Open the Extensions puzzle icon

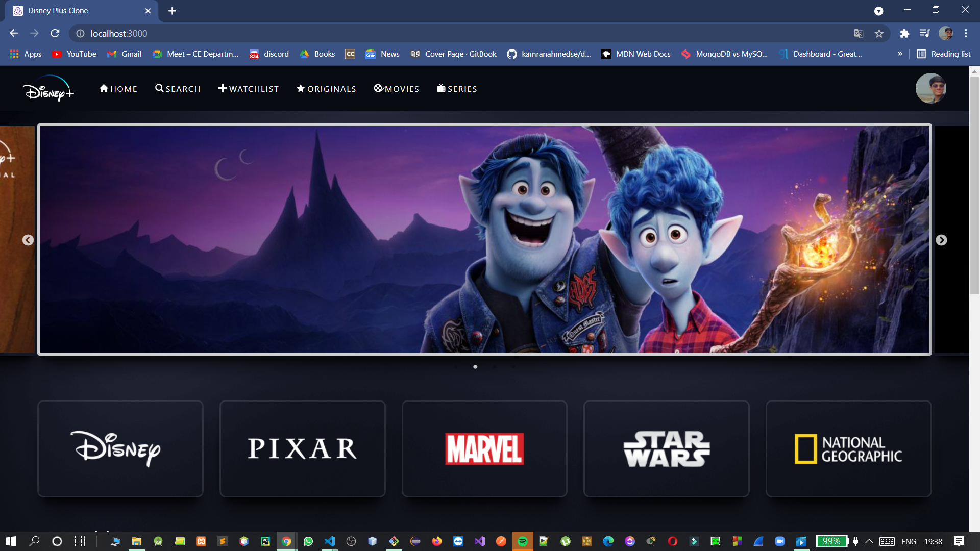pos(904,33)
